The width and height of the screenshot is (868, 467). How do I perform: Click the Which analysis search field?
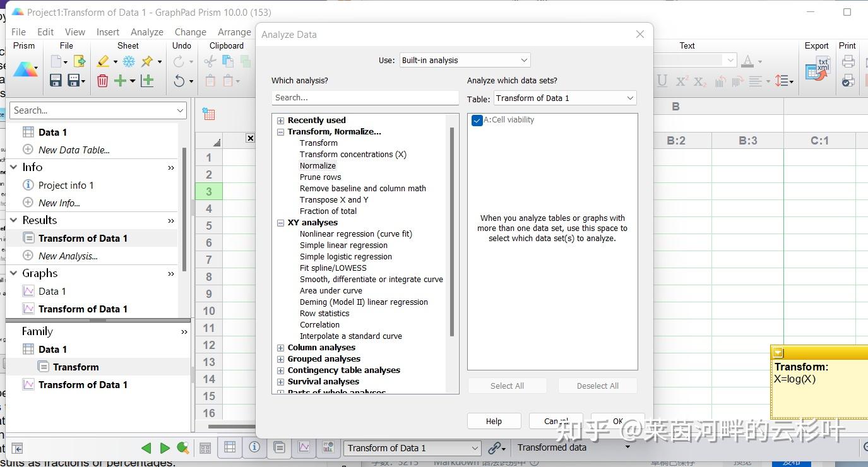point(365,98)
